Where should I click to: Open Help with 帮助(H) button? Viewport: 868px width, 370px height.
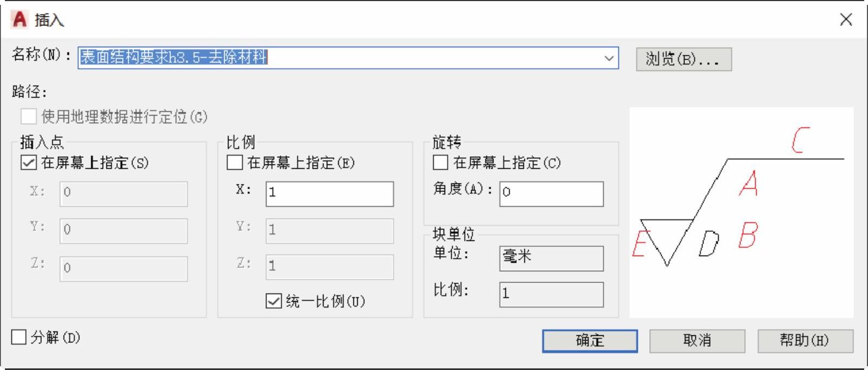pyautogui.click(x=805, y=341)
